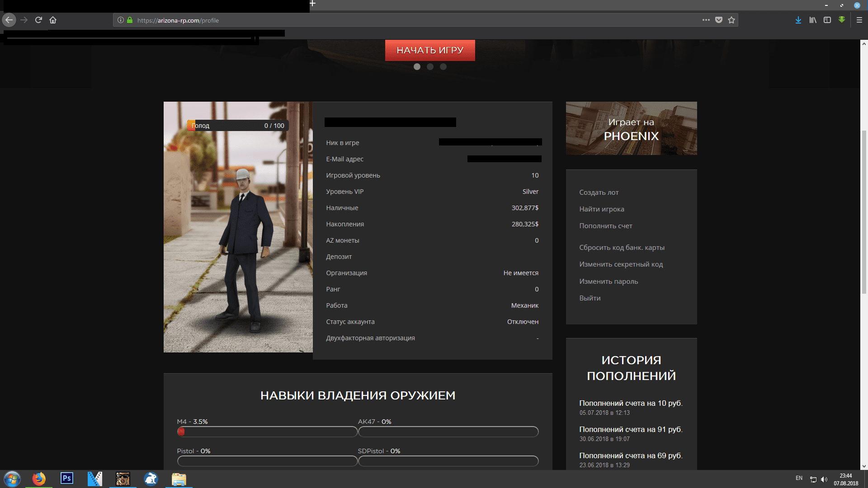Go to the browser home page
Image resolution: width=868 pixels, height=488 pixels.
(x=53, y=20)
